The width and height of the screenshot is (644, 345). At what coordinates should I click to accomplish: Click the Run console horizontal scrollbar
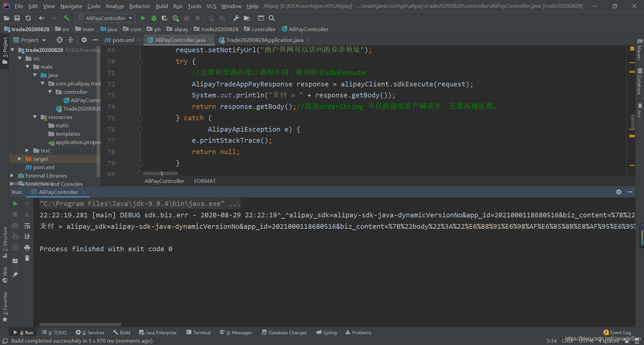pos(80,325)
